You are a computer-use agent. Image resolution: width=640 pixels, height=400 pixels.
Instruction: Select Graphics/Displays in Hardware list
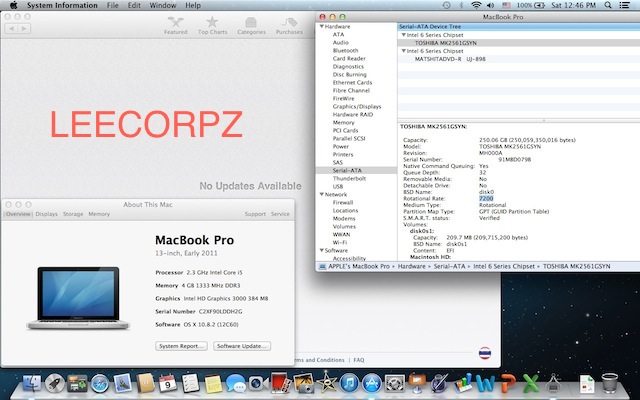click(357, 107)
